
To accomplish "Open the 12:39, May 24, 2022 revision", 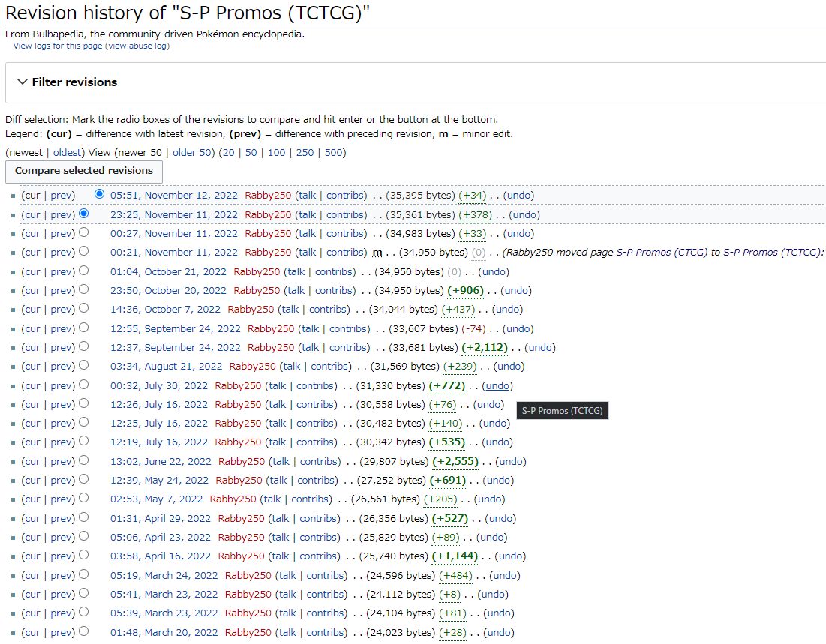I will pos(159,481).
